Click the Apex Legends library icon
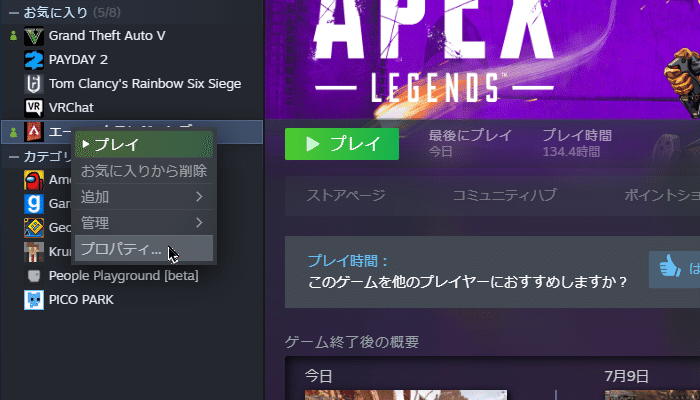Image resolution: width=700 pixels, height=400 pixels. coord(34,132)
